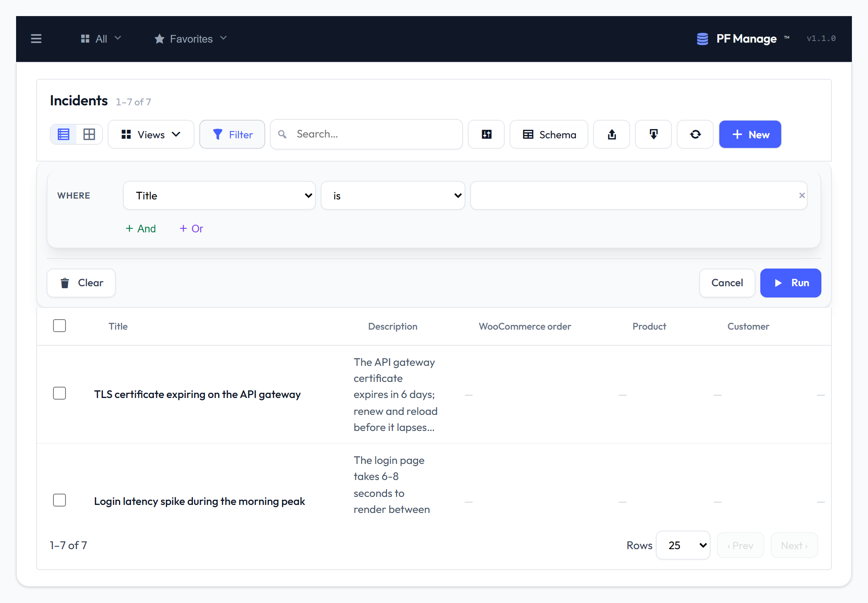Clear all filter conditions
Viewport: 868px width, 603px height.
(x=81, y=283)
